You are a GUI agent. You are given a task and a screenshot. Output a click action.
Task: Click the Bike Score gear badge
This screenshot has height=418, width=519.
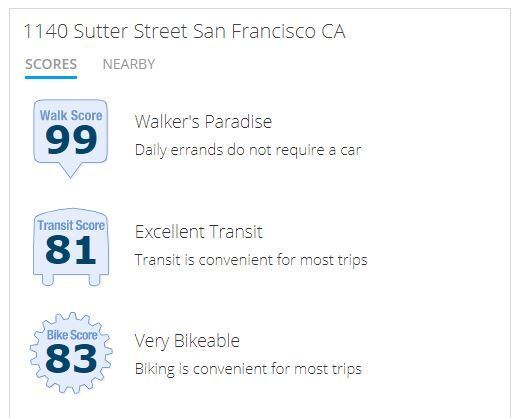coord(71,353)
